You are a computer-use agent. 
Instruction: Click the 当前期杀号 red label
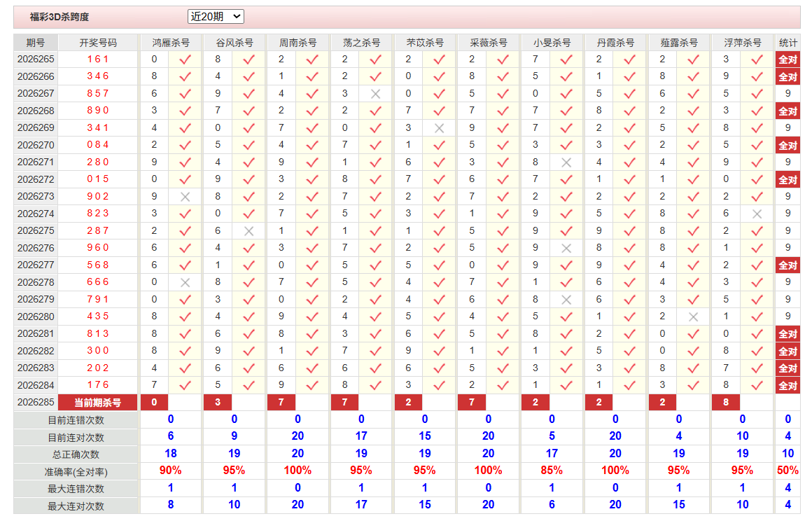[x=98, y=403]
